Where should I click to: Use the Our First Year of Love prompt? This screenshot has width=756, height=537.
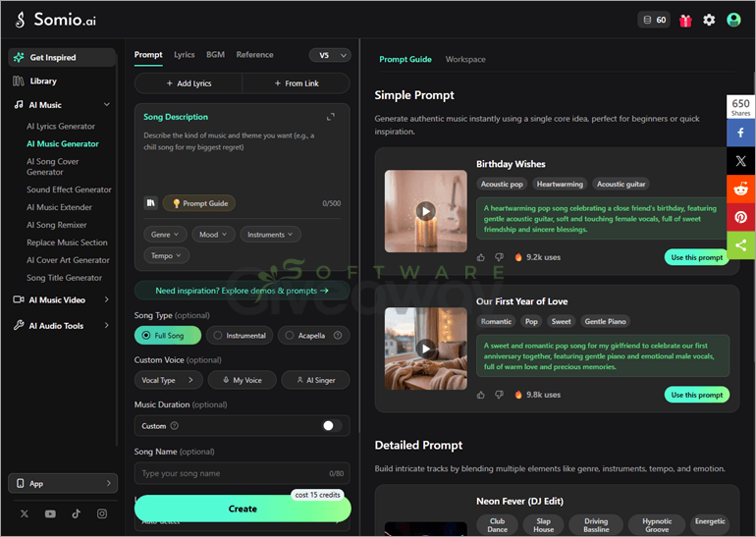697,395
